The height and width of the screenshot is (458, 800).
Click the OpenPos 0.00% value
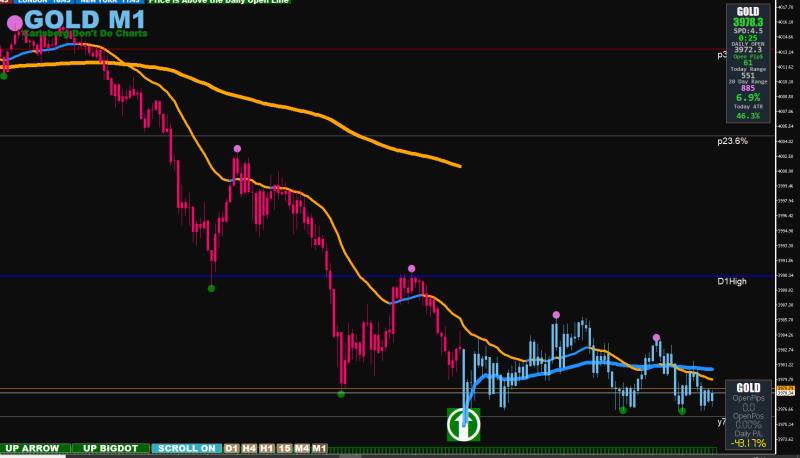pyautogui.click(x=748, y=425)
